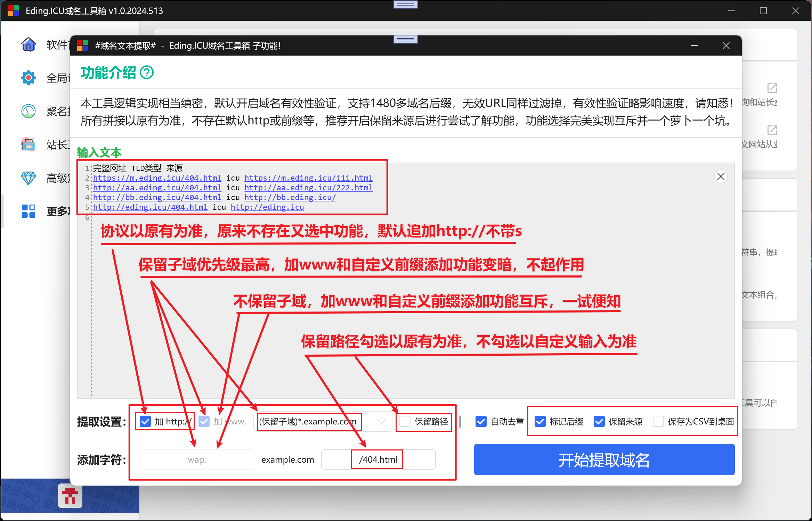Click the wap. prefix input field

tap(197, 460)
